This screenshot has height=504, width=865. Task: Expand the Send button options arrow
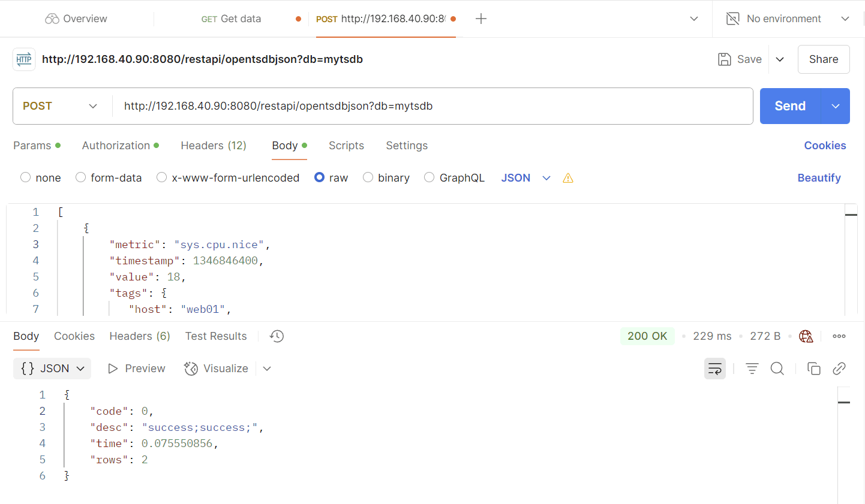click(836, 106)
